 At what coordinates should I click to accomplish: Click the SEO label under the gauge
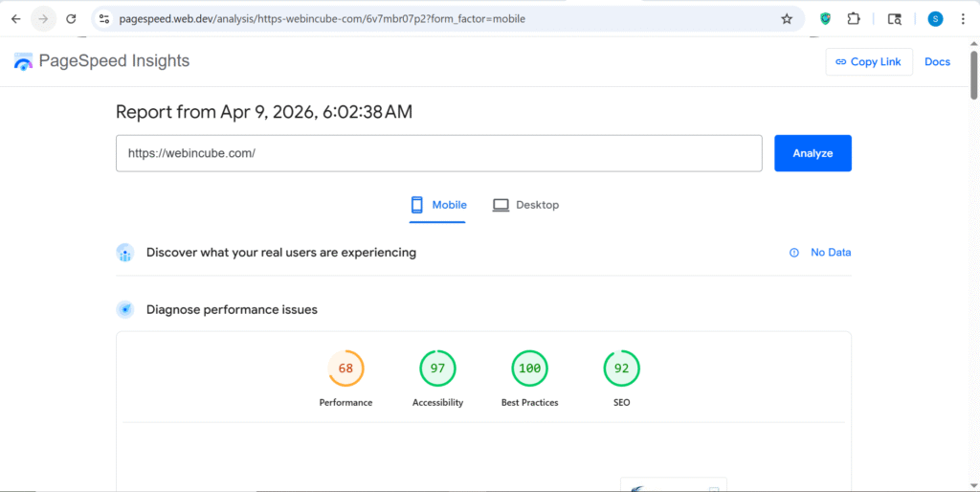[621, 403]
